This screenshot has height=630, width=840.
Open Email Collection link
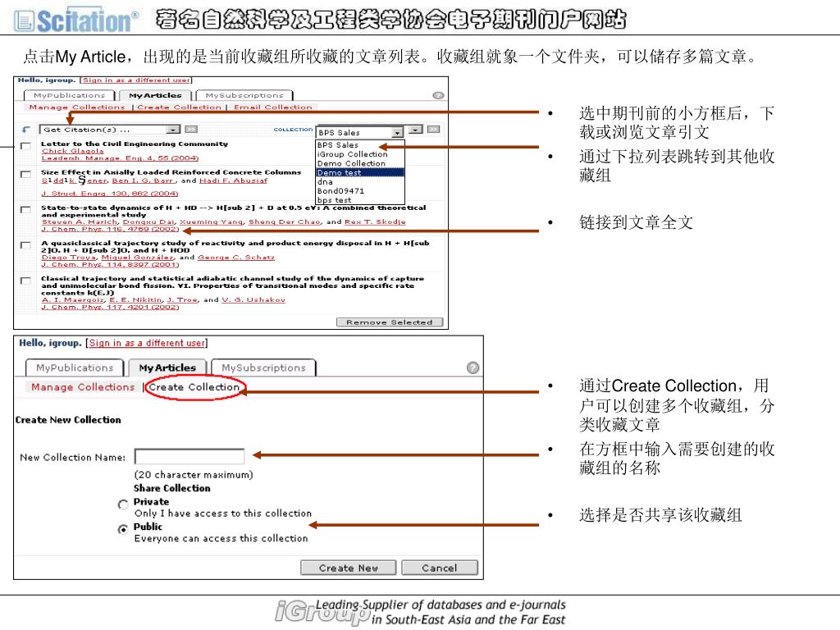pyautogui.click(x=272, y=107)
